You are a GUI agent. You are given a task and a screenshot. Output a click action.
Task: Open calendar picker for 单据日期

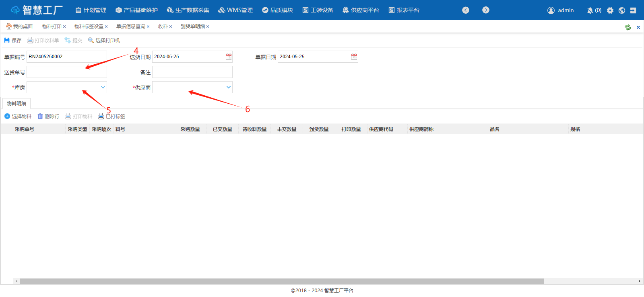click(x=354, y=57)
